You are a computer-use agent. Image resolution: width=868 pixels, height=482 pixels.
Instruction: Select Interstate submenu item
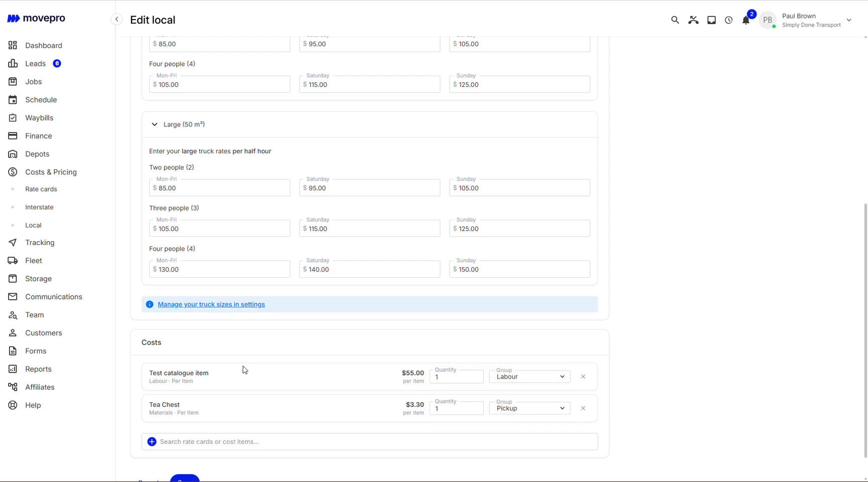(39, 207)
